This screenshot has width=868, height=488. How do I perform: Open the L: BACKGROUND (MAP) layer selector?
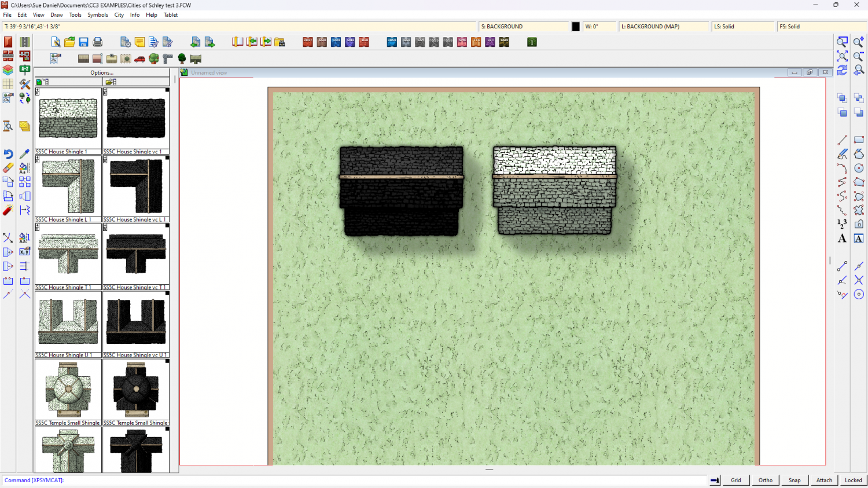pyautogui.click(x=664, y=27)
